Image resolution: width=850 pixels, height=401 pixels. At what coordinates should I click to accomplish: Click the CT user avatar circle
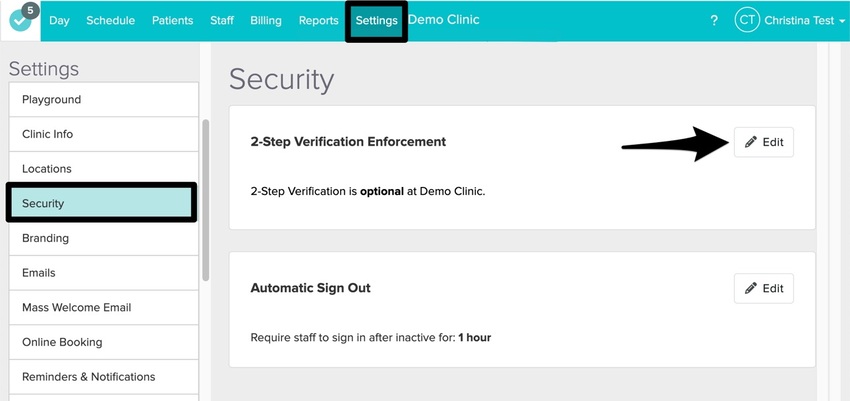(747, 20)
